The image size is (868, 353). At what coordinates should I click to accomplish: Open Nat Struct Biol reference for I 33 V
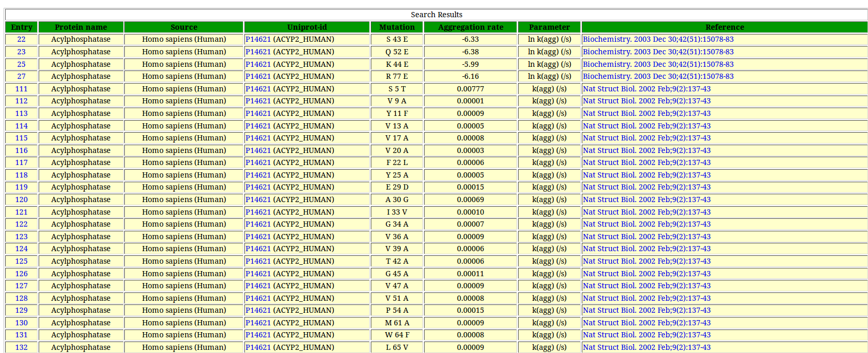click(x=647, y=212)
